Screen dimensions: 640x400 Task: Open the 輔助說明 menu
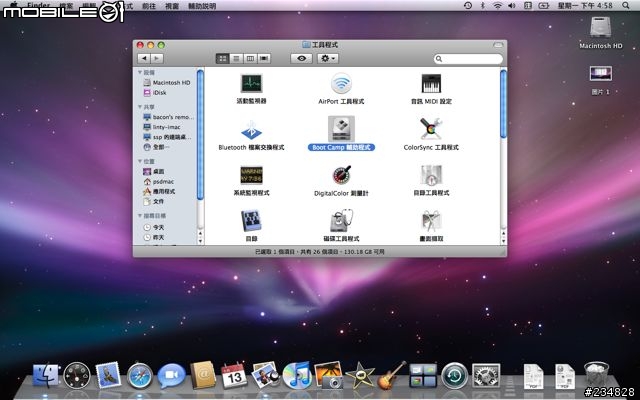point(202,6)
